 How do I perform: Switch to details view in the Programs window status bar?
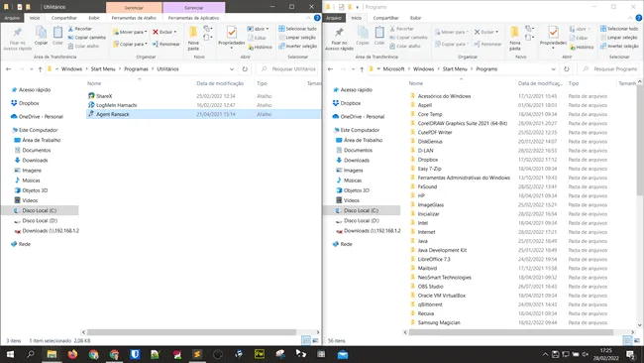627,340
